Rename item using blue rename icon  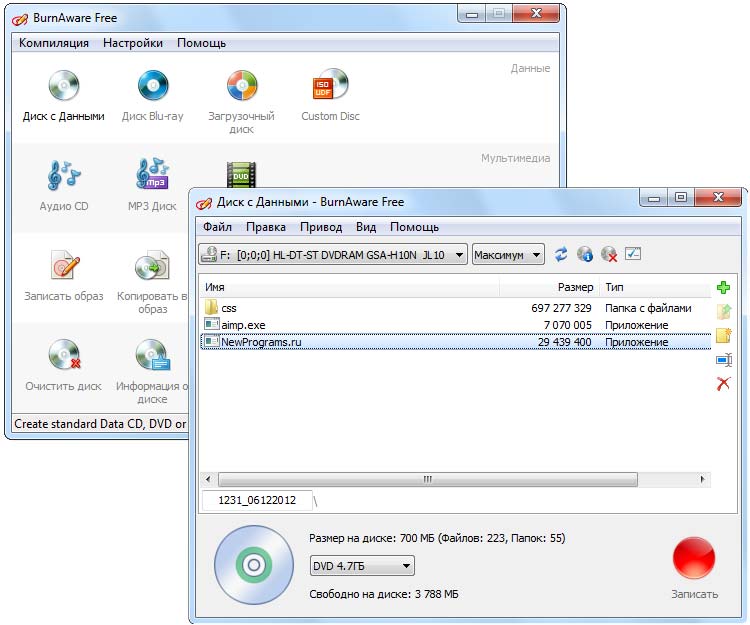(724, 360)
